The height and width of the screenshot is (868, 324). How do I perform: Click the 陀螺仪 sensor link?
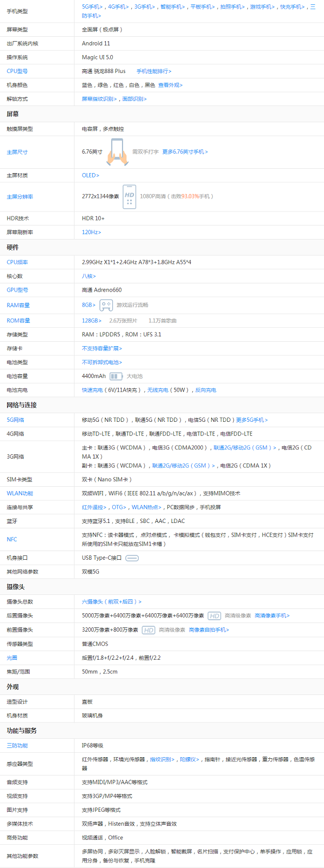189,760
